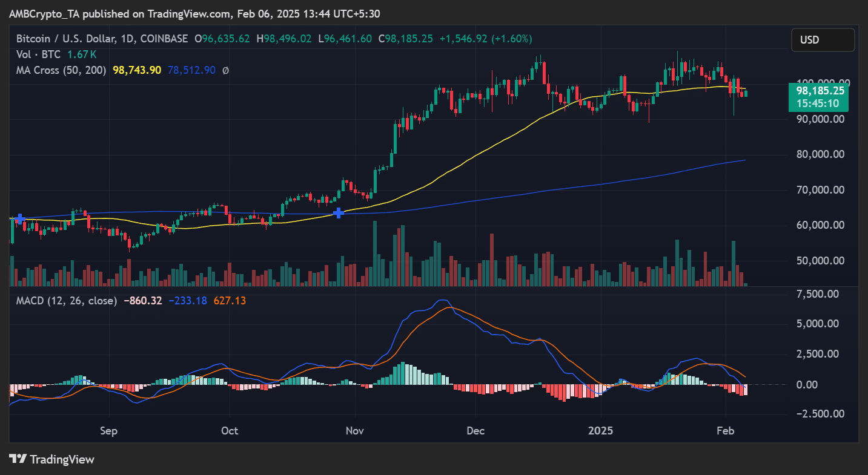Click the current price label 98,185.25

(x=820, y=91)
